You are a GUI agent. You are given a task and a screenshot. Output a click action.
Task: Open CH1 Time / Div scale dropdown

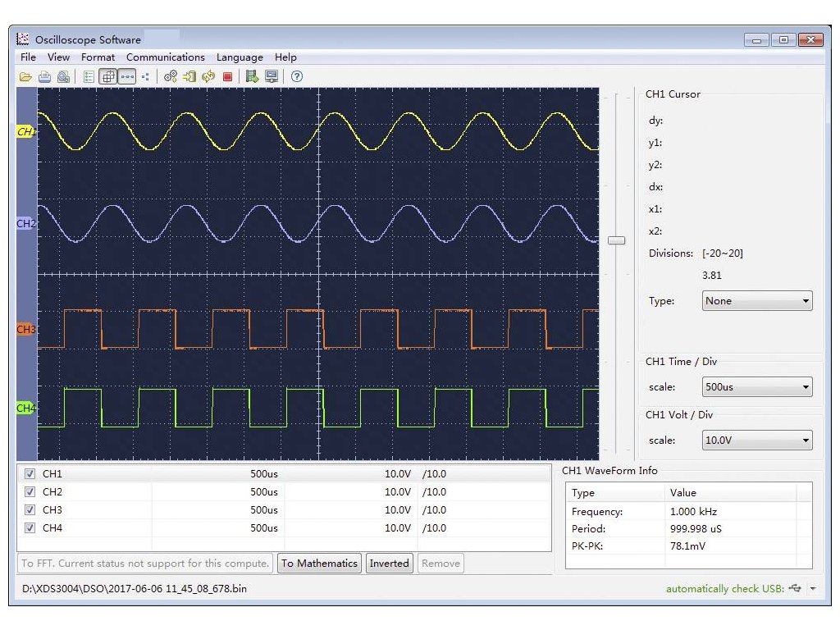click(x=756, y=387)
